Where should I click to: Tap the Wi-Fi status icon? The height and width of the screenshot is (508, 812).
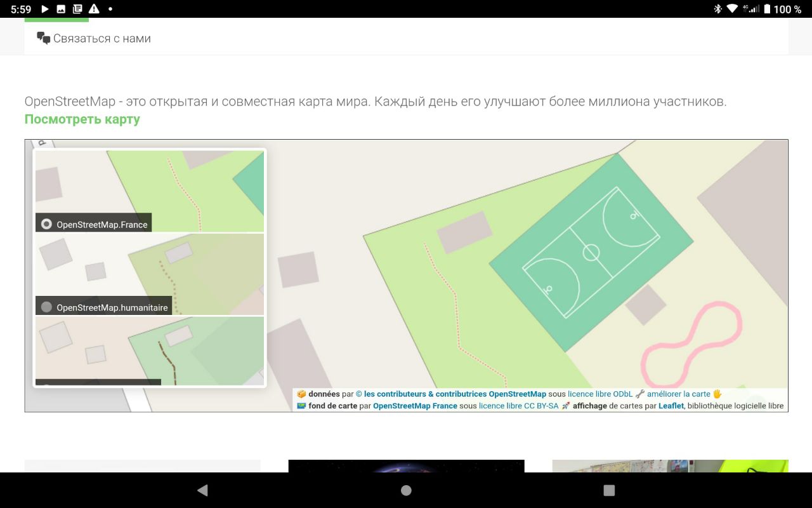coord(733,9)
